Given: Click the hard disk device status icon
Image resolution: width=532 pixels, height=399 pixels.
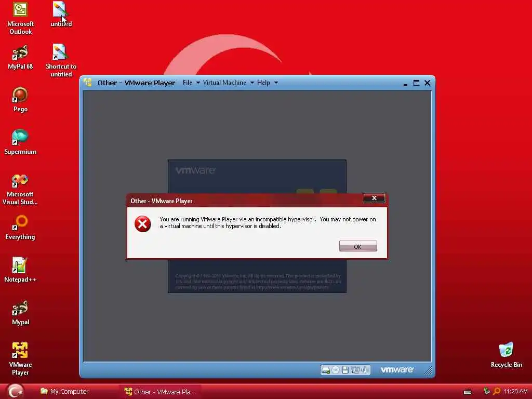Looking at the screenshot, I should (325, 370).
